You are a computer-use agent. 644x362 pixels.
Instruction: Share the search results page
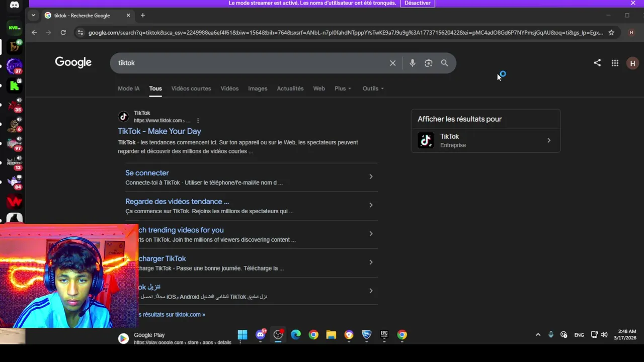[x=597, y=63]
